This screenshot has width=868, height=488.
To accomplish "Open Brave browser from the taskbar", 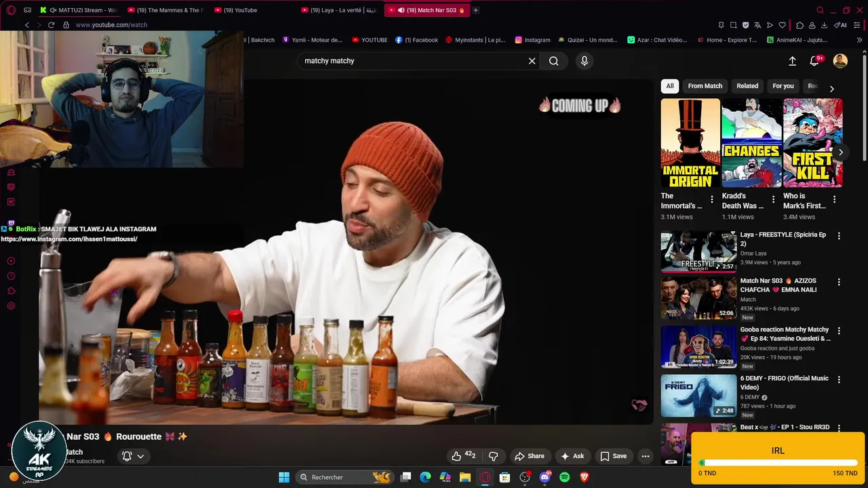I will point(585,477).
